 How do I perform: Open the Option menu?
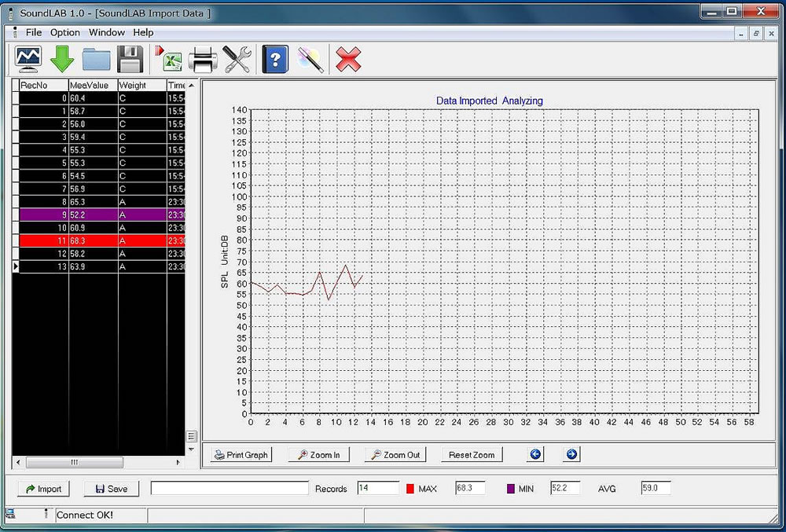tap(65, 32)
